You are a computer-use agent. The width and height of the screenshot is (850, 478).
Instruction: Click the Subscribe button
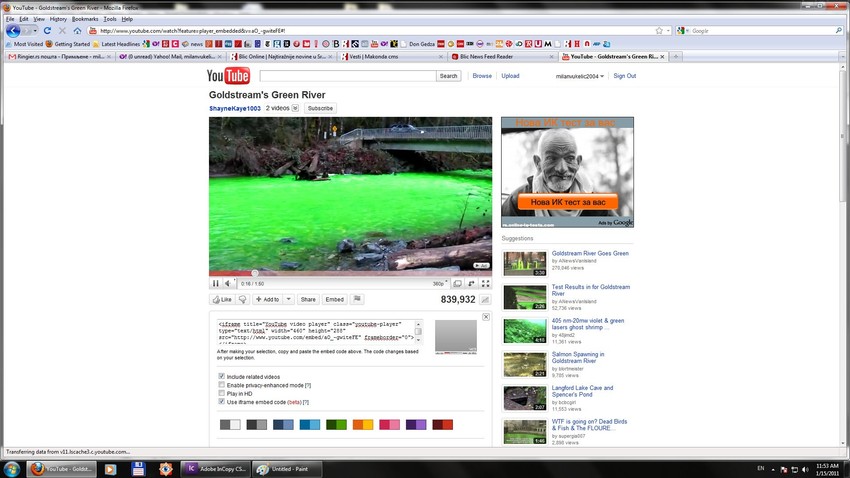click(320, 108)
